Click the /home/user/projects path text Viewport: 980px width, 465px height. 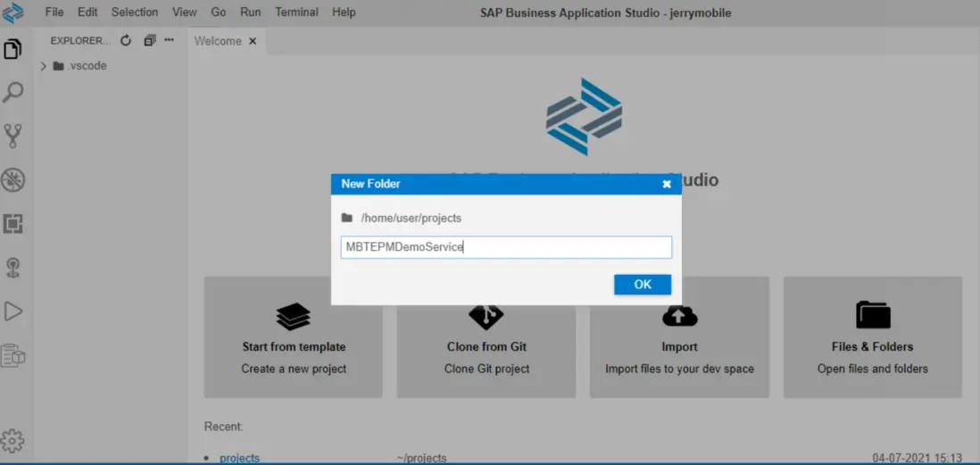tap(411, 218)
